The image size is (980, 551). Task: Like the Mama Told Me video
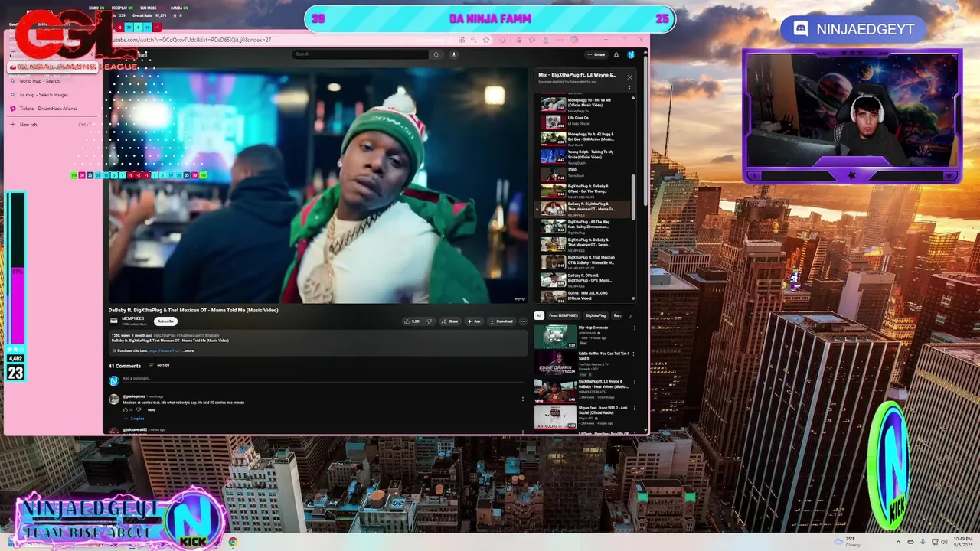pos(413,321)
